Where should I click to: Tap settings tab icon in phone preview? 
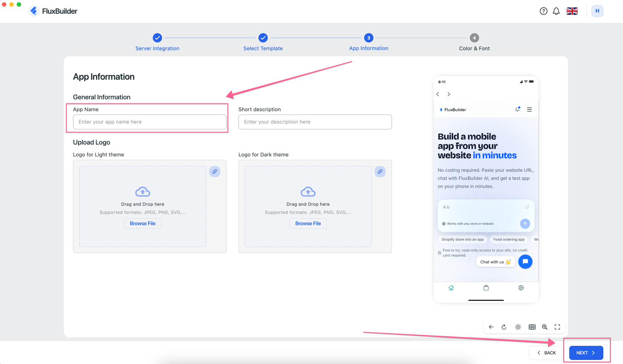coord(521,288)
